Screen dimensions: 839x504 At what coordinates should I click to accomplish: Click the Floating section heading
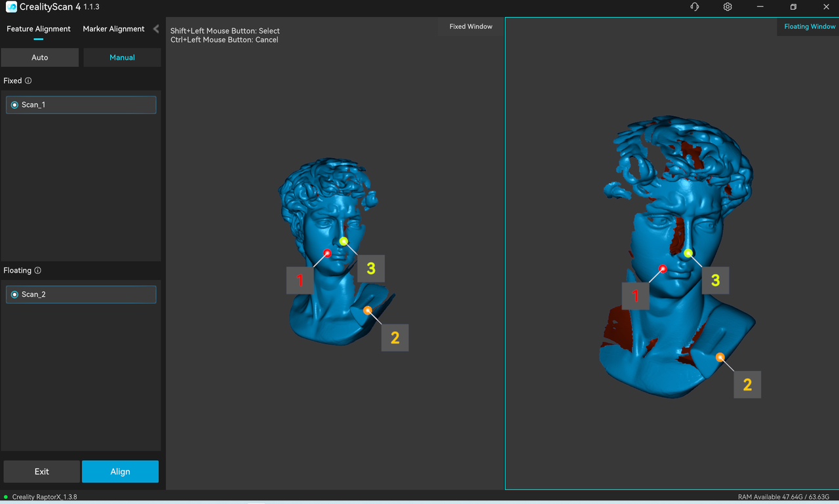(x=17, y=270)
